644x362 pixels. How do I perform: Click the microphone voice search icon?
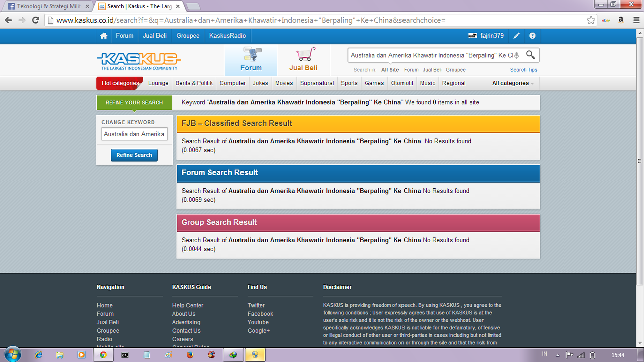click(x=516, y=55)
